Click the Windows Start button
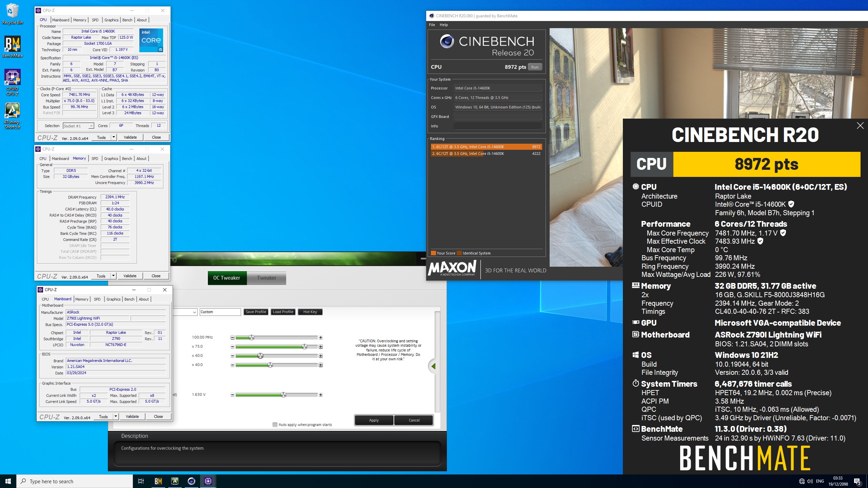 coord(8,481)
